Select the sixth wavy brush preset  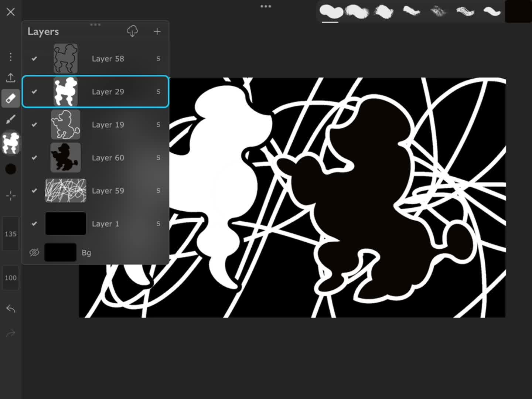coord(465,11)
